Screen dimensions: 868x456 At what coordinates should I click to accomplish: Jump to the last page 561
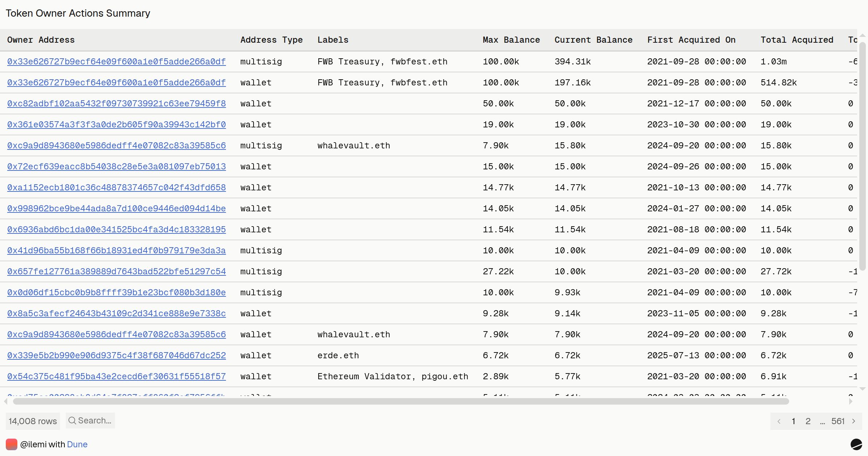pos(838,421)
